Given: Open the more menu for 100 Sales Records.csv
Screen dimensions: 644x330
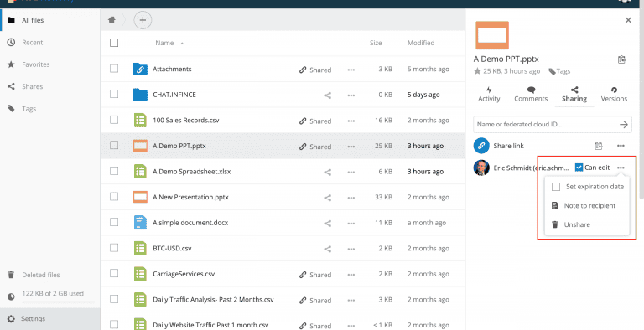Looking at the screenshot, I should click(351, 121).
